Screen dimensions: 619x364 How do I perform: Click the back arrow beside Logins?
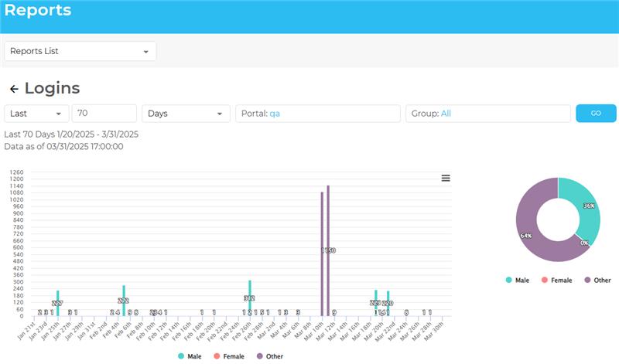[x=14, y=89]
